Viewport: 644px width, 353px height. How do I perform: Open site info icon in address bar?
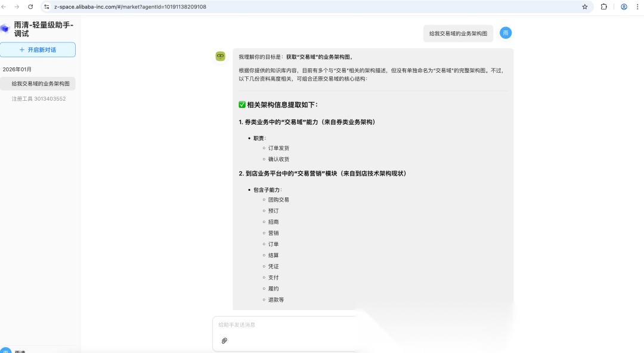tap(47, 7)
